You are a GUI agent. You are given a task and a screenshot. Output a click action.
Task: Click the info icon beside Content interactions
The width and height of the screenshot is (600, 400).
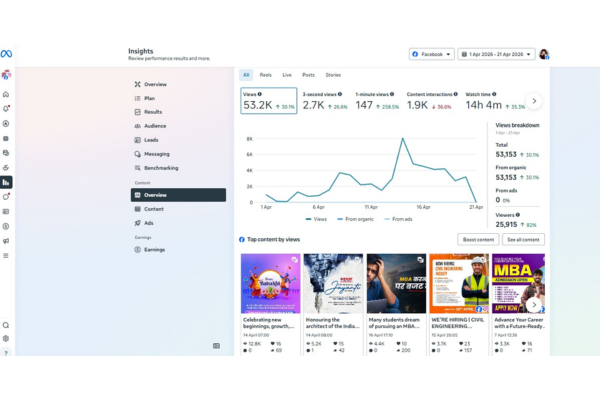point(455,94)
